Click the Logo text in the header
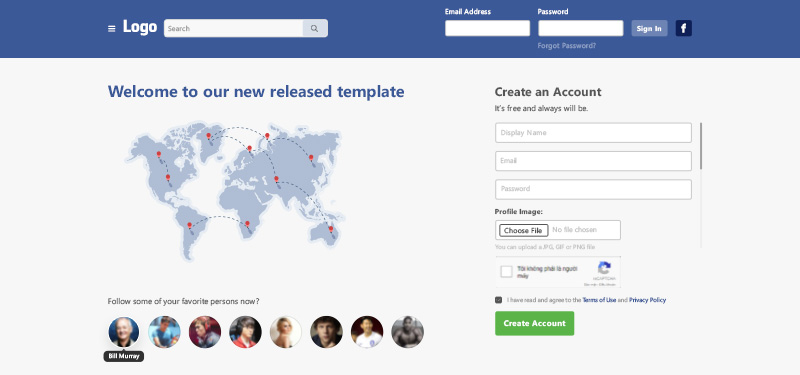Image resolution: width=800 pixels, height=375 pixels. pyautogui.click(x=140, y=28)
